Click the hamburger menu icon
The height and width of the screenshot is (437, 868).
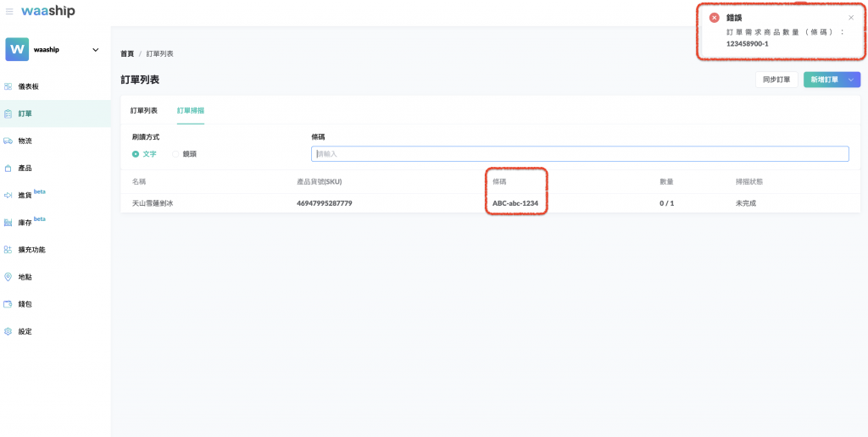click(x=9, y=12)
